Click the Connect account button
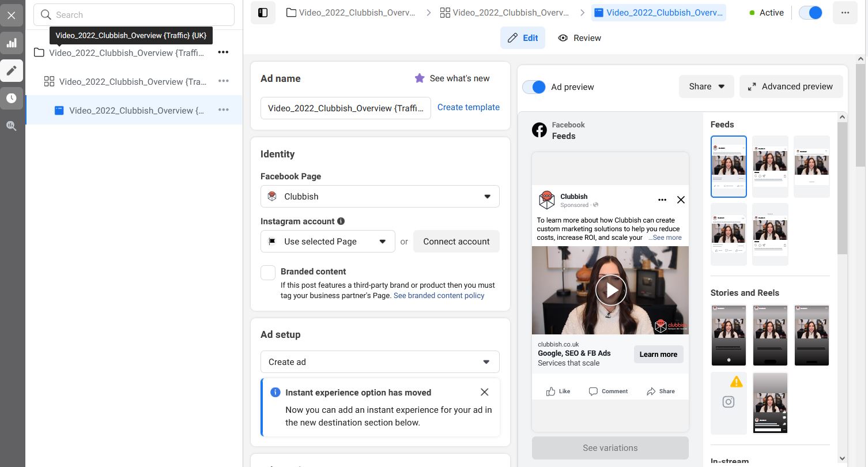 [456, 242]
